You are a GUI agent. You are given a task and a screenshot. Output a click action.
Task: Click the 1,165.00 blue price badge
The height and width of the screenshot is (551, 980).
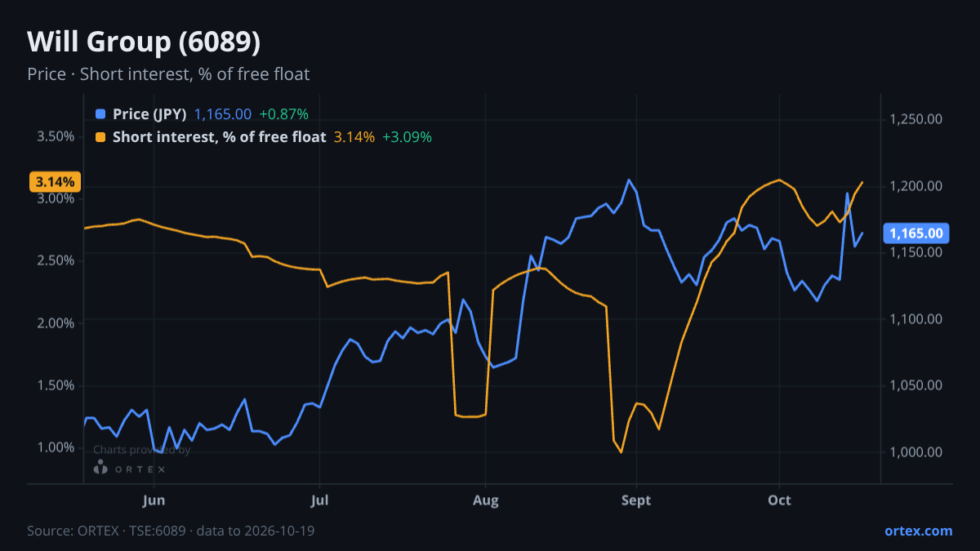916,233
